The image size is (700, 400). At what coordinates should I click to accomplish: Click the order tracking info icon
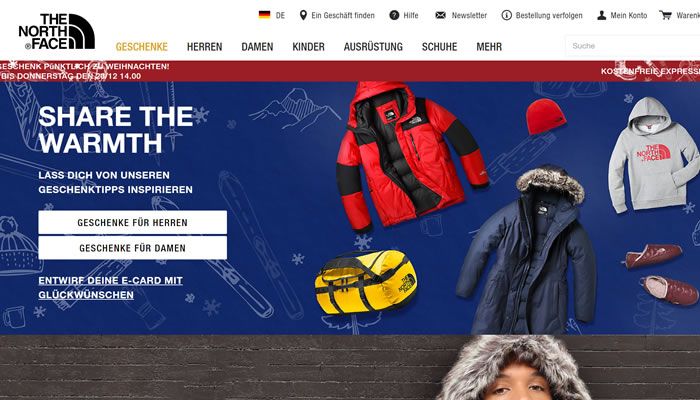tap(506, 15)
